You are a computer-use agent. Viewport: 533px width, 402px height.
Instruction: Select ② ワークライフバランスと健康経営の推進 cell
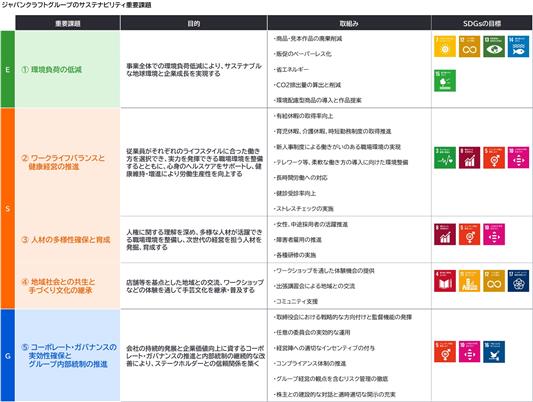click(x=68, y=162)
